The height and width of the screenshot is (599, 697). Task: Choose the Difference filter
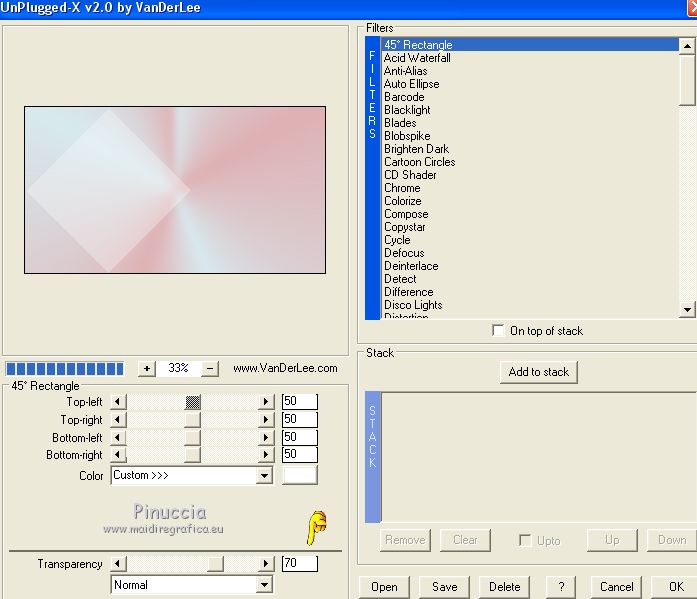click(x=530, y=292)
